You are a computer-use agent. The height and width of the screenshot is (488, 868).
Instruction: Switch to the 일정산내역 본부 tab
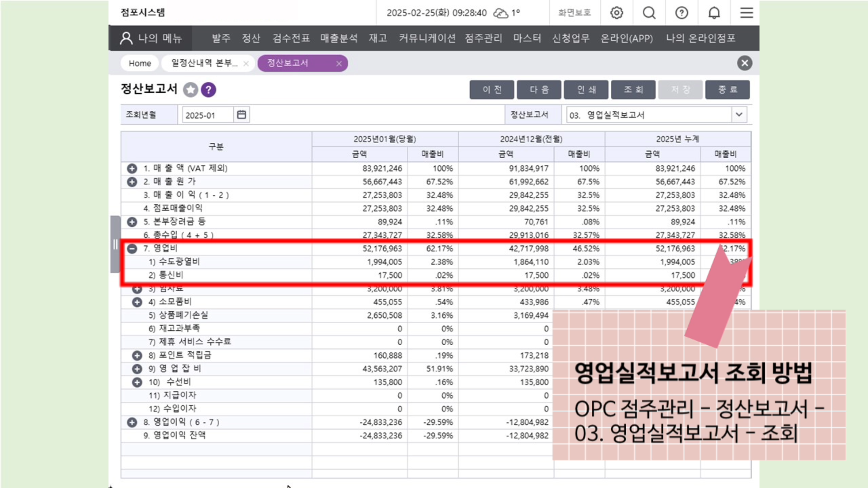point(204,63)
